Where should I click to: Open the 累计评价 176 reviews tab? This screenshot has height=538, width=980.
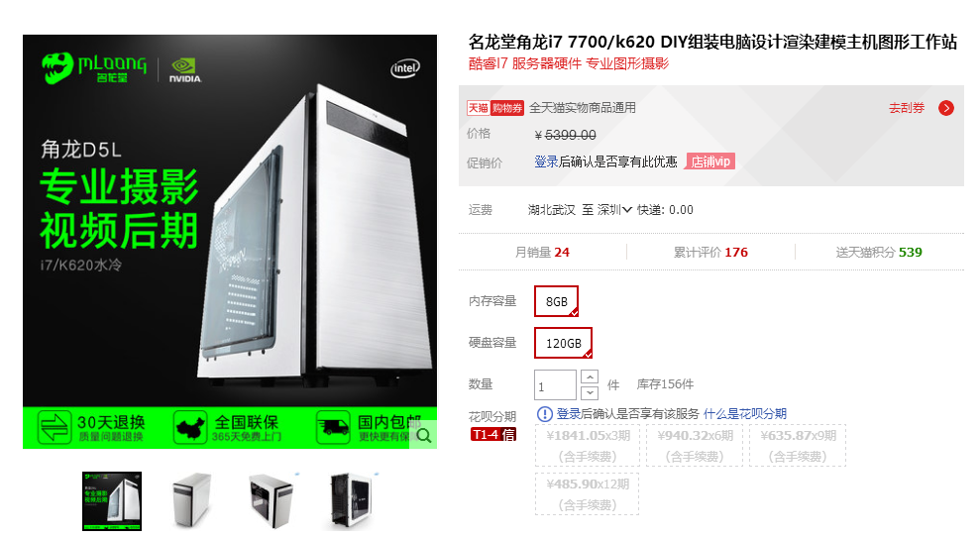pos(710,253)
